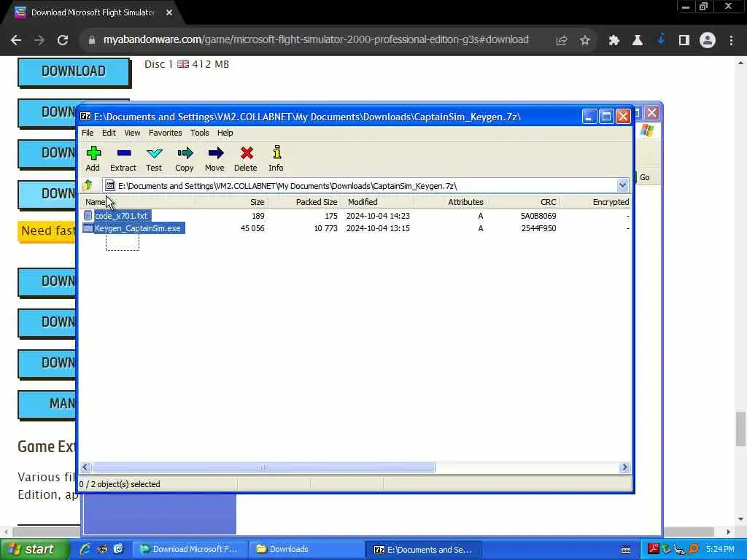
Task: Open the 7-Zip File menu
Action: [88, 133]
